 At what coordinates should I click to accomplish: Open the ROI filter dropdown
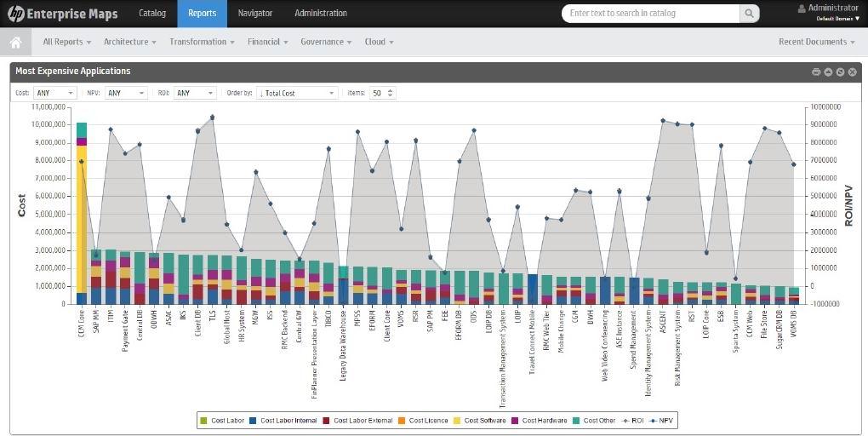point(194,93)
